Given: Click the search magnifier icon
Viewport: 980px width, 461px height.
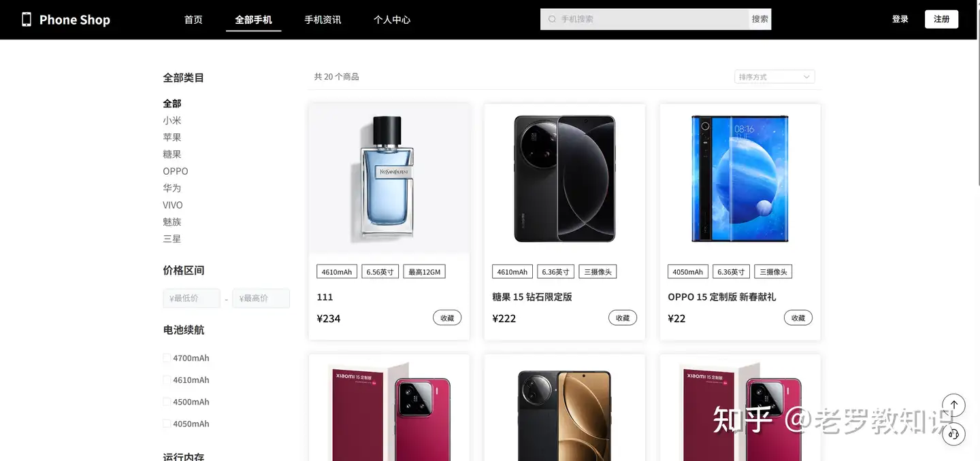Looking at the screenshot, I should coord(552,19).
